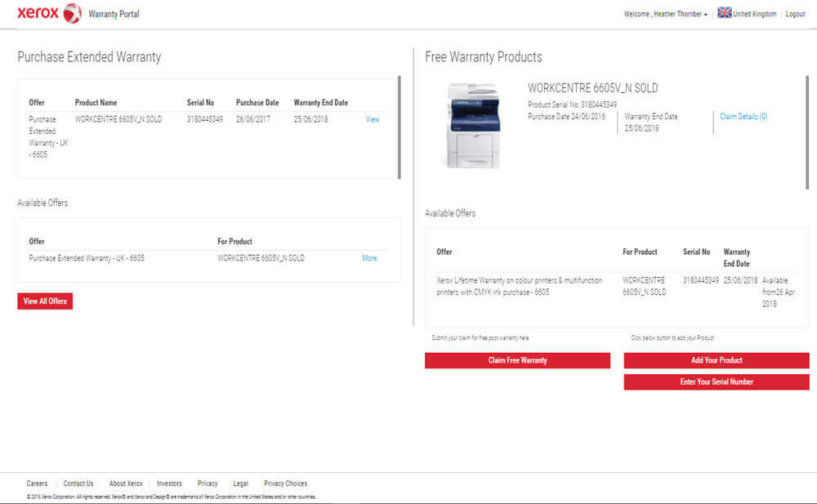The image size is (817, 504).
Task: Click the Xerox Lifetime Warranty offer text
Action: pyautogui.click(x=520, y=286)
